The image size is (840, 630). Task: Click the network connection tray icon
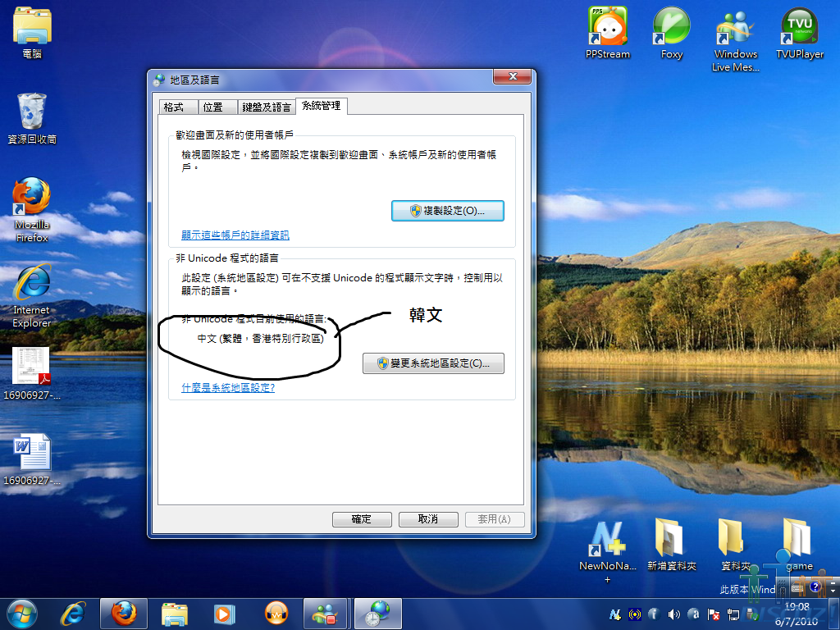[733, 614]
